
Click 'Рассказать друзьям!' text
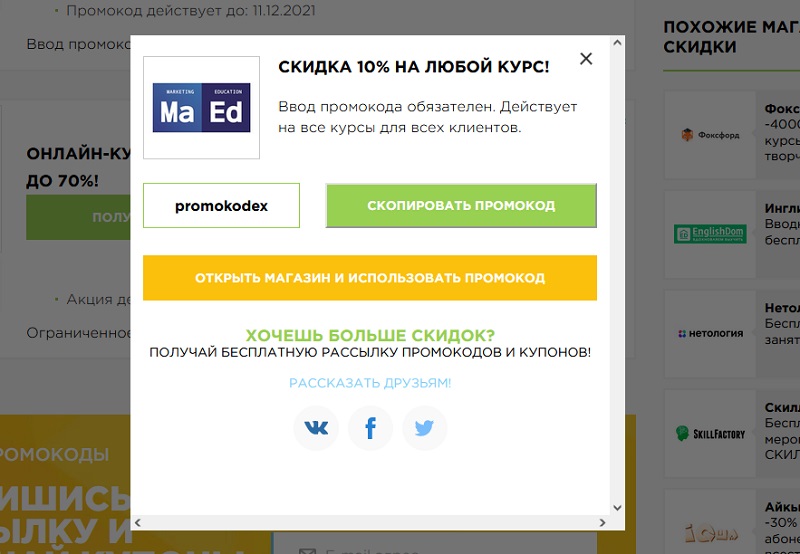[370, 383]
